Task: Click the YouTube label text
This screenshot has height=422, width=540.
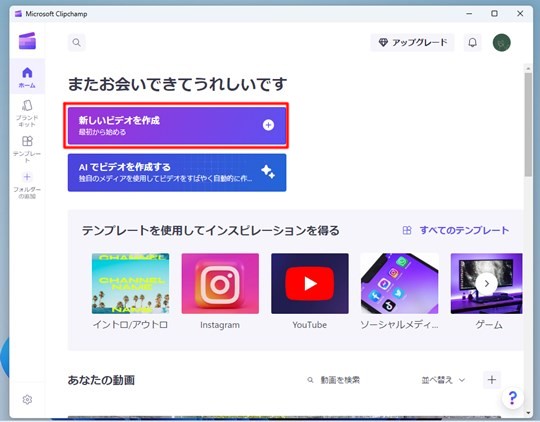Action: tap(310, 325)
